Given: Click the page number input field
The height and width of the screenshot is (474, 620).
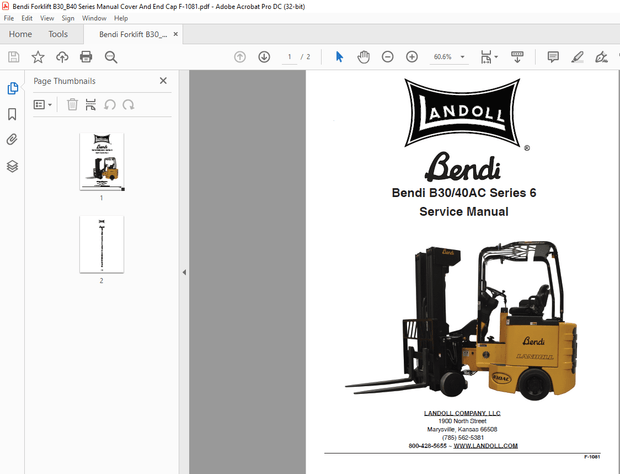Looking at the screenshot, I should tap(289, 57).
